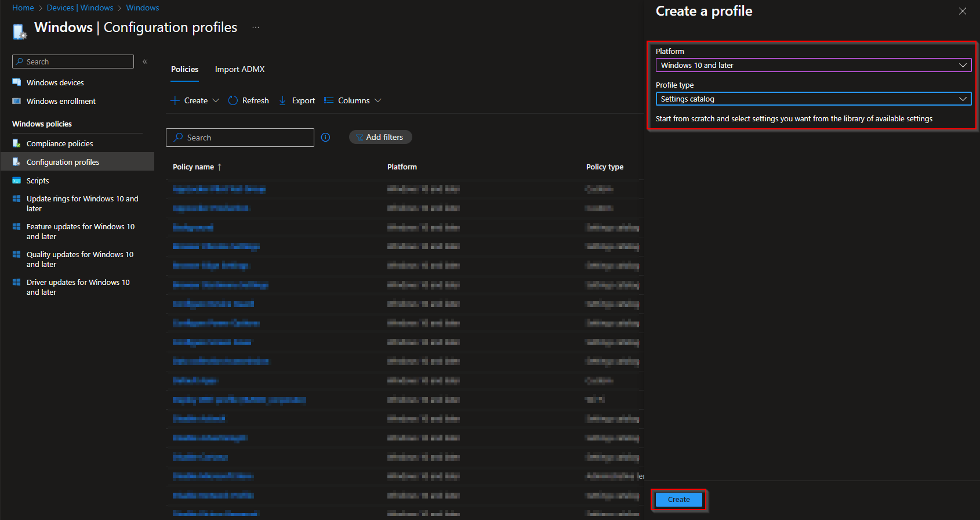This screenshot has height=520, width=980.
Task: Click the policies Search field
Action: (x=240, y=138)
